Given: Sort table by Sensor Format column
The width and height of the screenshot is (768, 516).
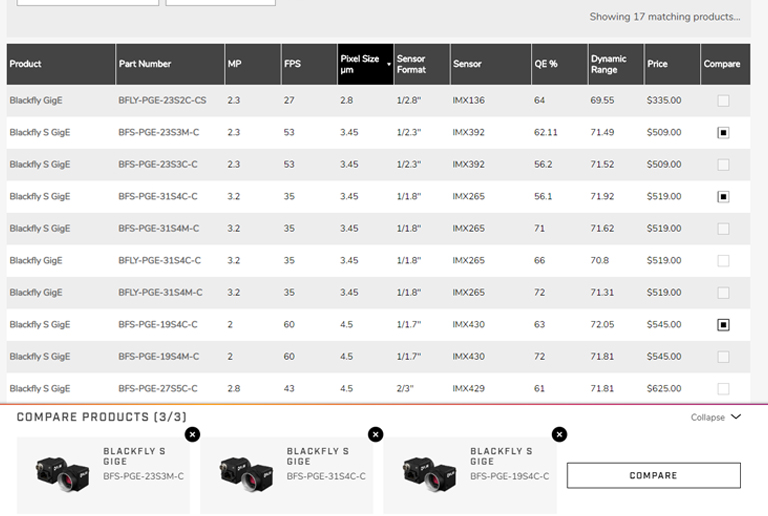Looking at the screenshot, I should point(422,64).
